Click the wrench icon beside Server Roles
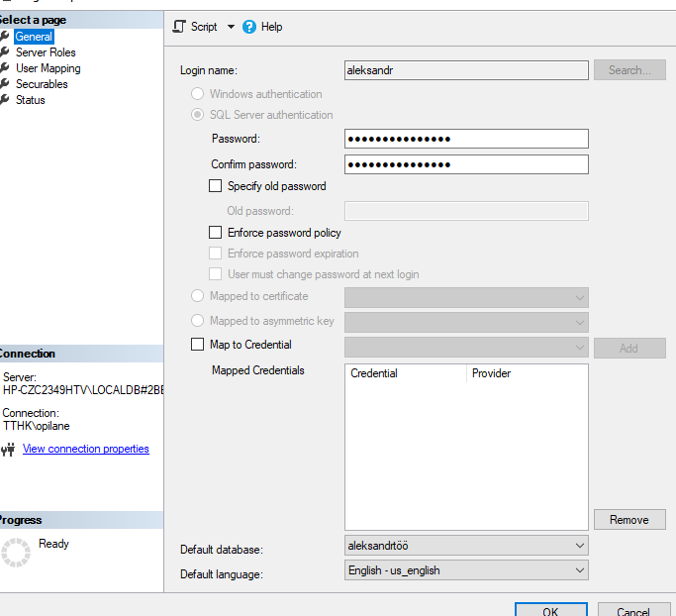The height and width of the screenshot is (616, 676). (5, 52)
